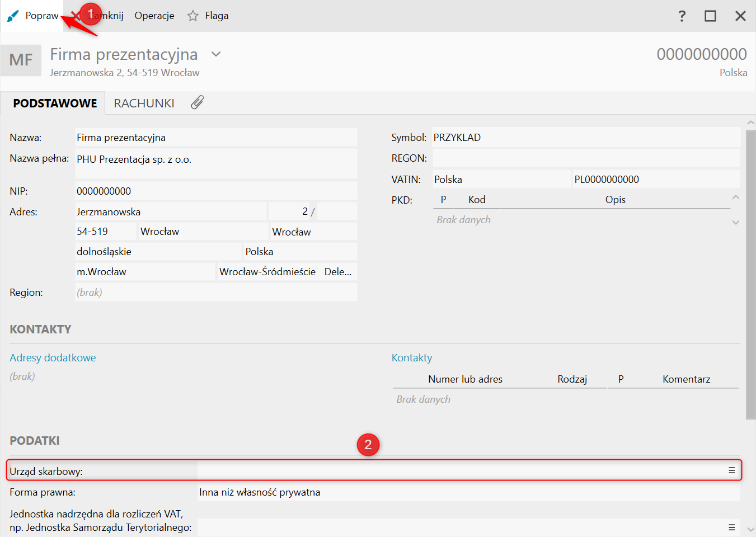The width and height of the screenshot is (756, 537).
Task: Click the PKD list up arrow
Action: point(736,197)
